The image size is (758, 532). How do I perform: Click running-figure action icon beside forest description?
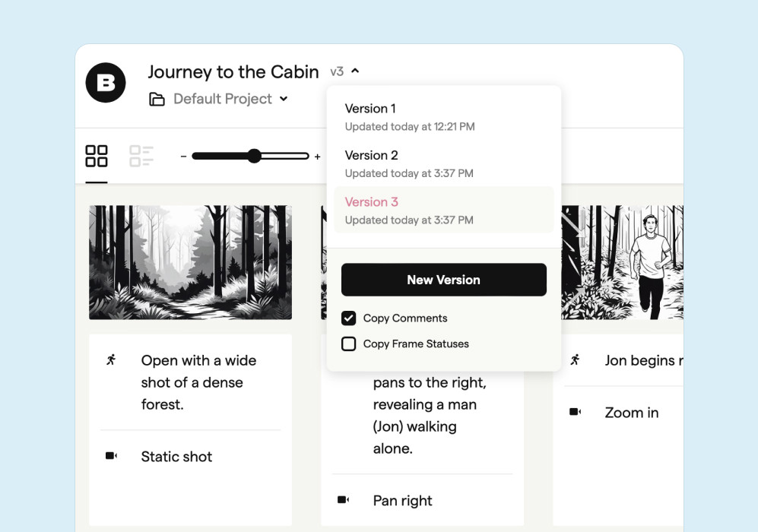point(112,359)
